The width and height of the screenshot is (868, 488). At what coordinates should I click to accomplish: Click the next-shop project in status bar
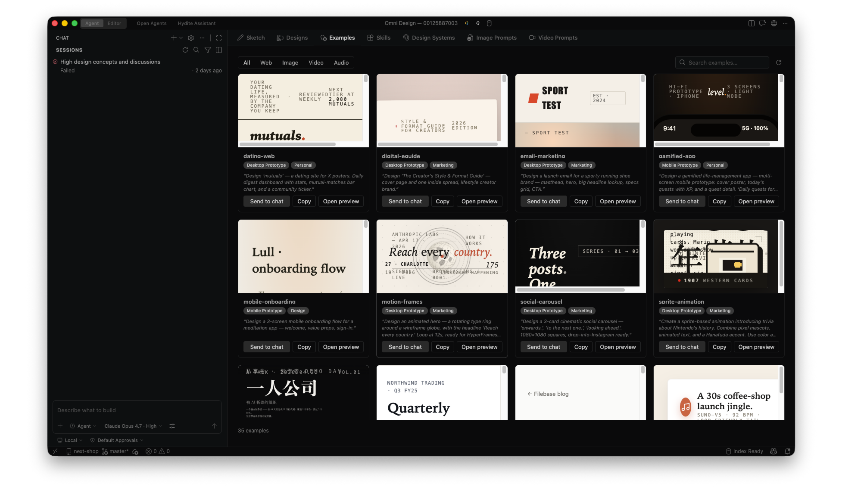pos(83,451)
